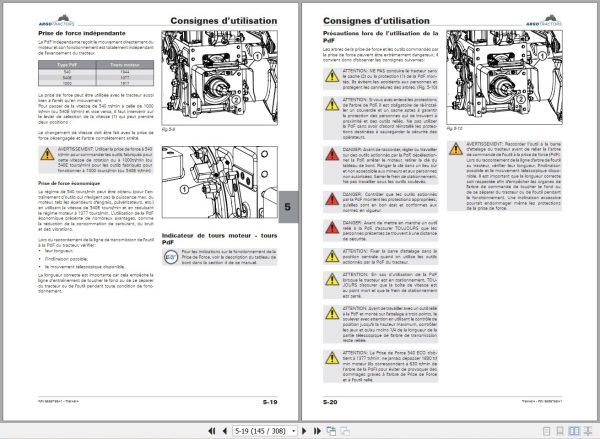Select two-page side-by-side view

pos(574,431)
